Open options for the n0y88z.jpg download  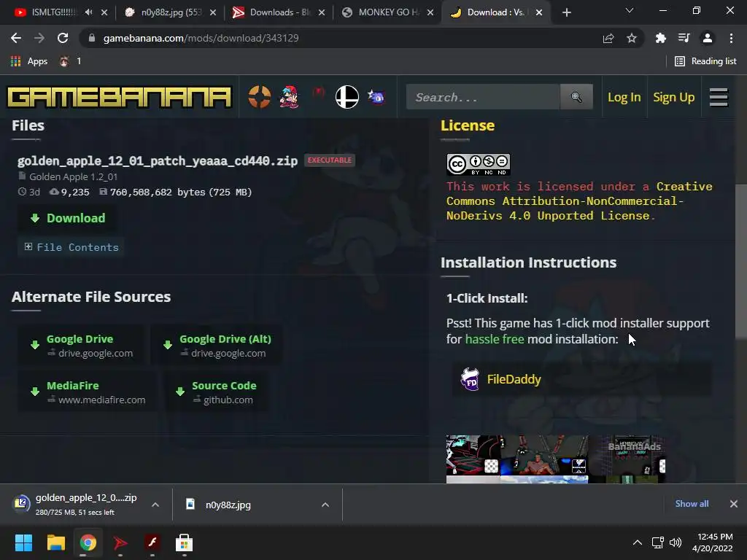pyautogui.click(x=325, y=505)
